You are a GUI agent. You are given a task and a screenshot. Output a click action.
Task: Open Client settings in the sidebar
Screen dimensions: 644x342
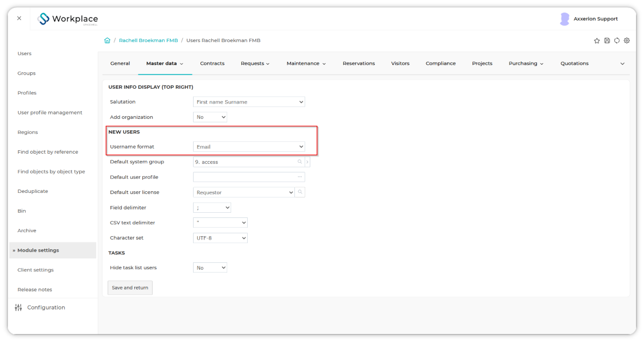(x=35, y=270)
